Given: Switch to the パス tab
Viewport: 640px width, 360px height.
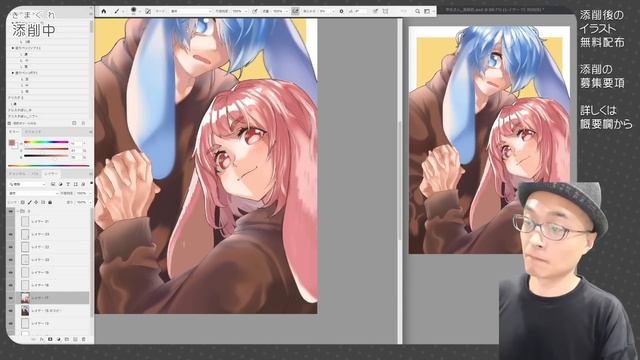Looking at the screenshot, I should click(x=35, y=173).
